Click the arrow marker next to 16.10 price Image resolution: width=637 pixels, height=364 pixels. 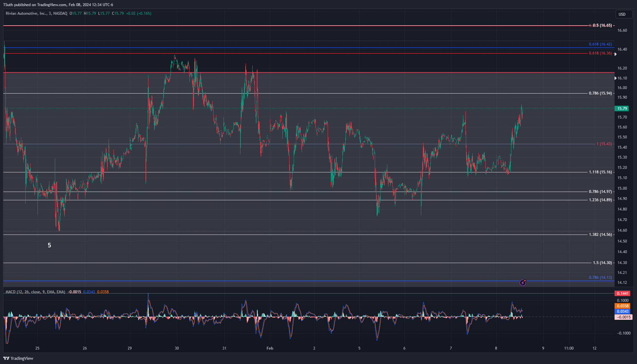615,78
